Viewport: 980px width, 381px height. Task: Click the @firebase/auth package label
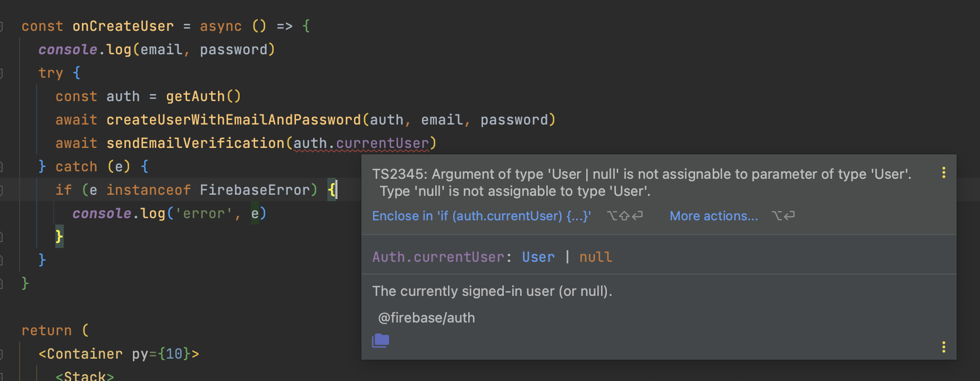coord(426,318)
